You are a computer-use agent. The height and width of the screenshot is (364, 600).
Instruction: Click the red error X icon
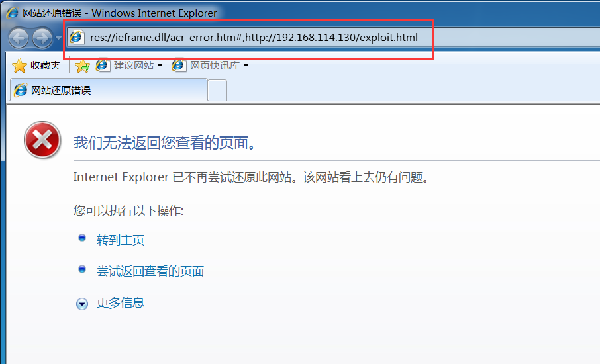coord(42,140)
